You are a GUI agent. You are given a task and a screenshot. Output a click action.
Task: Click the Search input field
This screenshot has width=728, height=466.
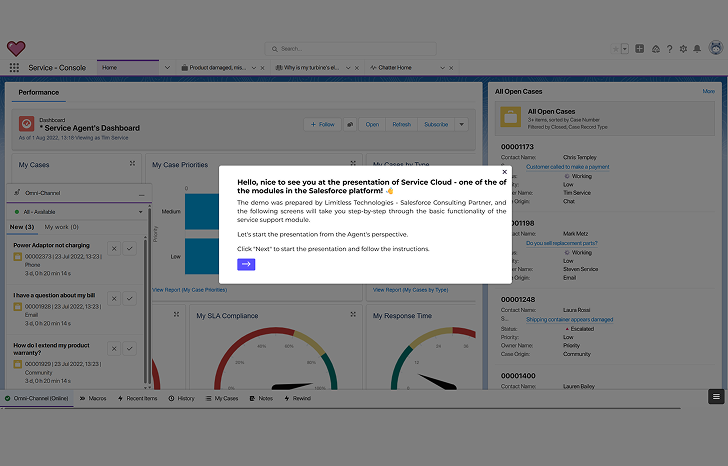pos(351,49)
